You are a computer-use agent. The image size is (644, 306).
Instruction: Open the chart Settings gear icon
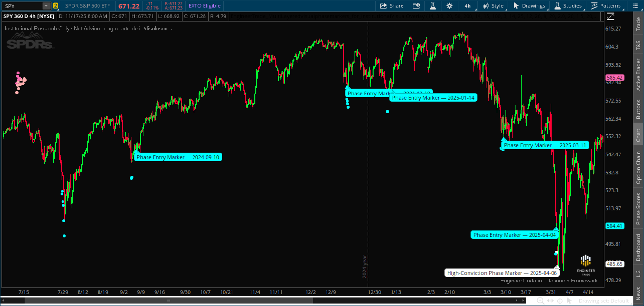point(449,5)
